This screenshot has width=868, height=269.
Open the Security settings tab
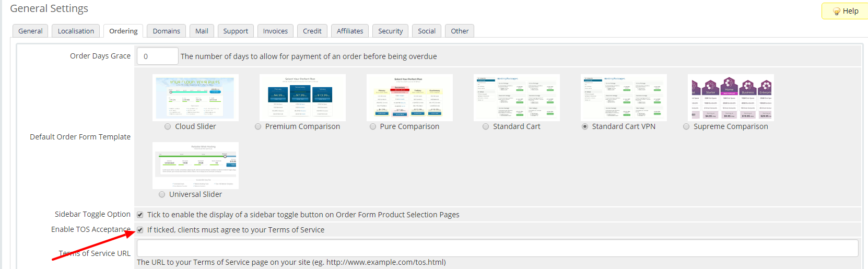point(390,31)
